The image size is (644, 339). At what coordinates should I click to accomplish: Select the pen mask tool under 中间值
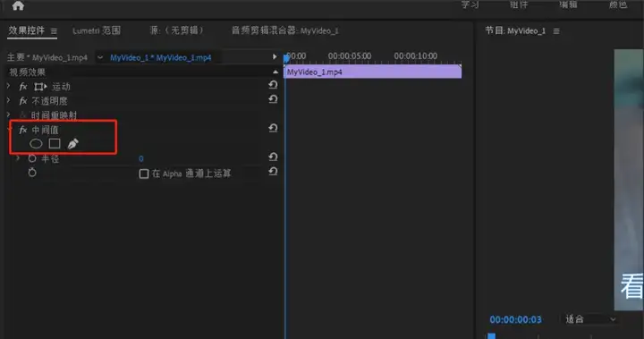[x=73, y=143]
